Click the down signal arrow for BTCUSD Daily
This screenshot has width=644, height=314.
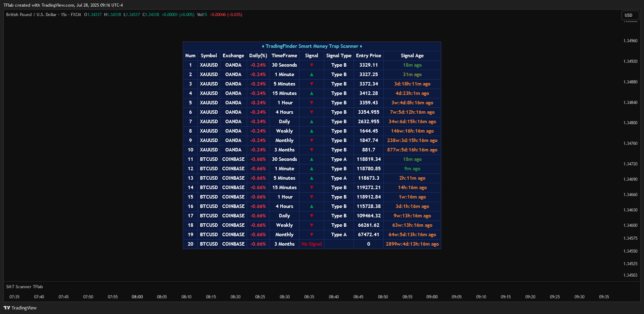312,216
